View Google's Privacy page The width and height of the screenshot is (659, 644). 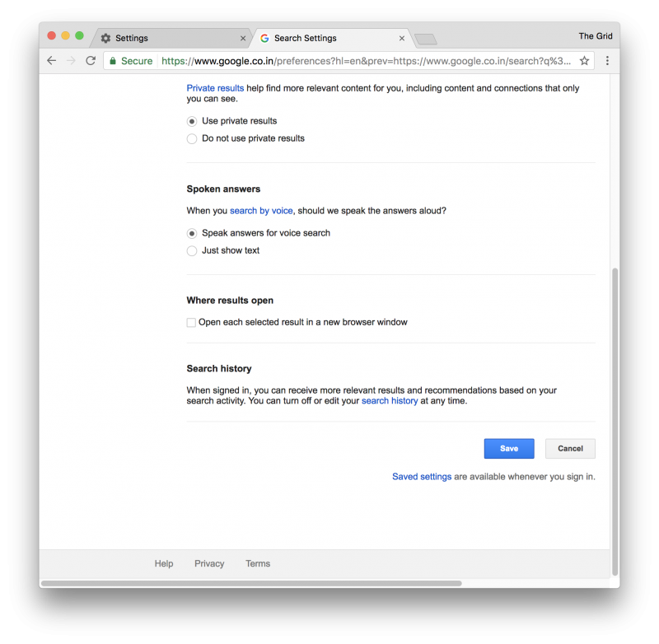(x=209, y=563)
